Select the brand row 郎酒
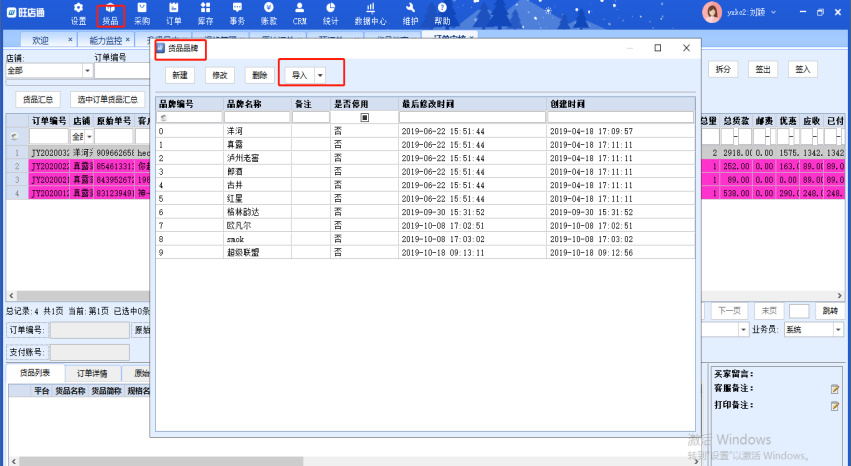 pyautogui.click(x=425, y=172)
